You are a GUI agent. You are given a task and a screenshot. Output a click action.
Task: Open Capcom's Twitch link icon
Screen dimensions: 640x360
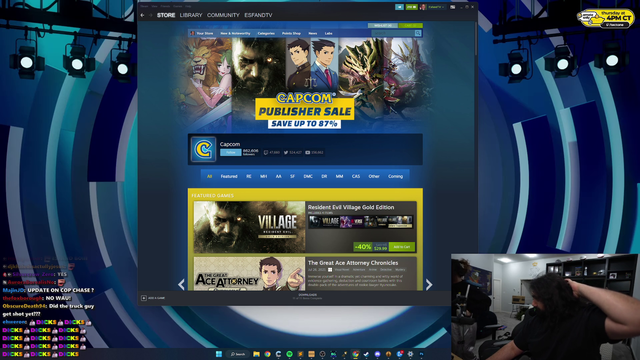coord(266,153)
